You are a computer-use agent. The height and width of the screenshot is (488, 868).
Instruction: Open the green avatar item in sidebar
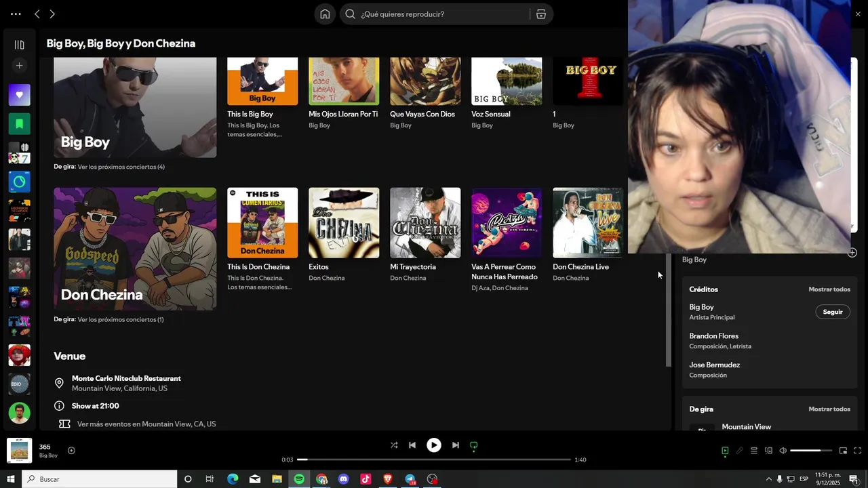(x=19, y=413)
